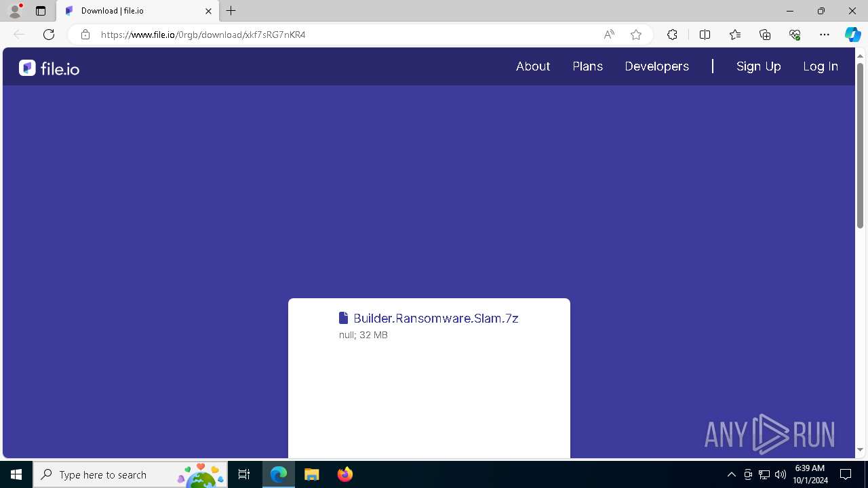The width and height of the screenshot is (868, 488).
Task: Open Collections panel
Action: [765, 35]
